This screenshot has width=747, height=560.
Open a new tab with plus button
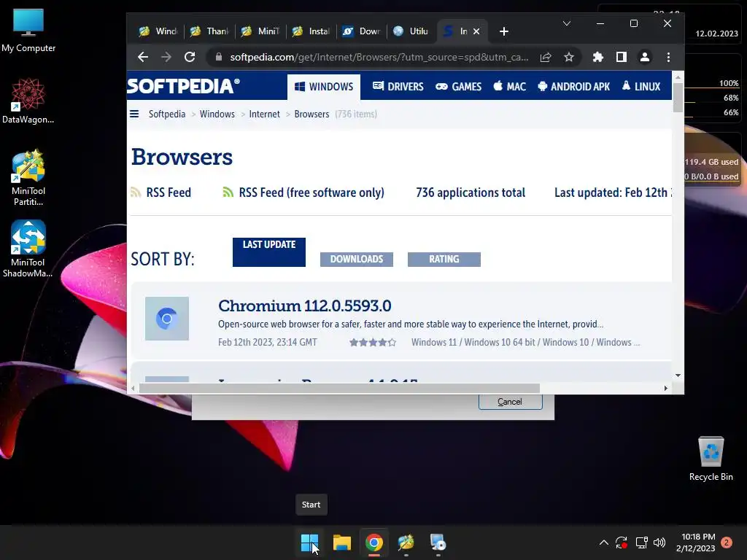[504, 31]
